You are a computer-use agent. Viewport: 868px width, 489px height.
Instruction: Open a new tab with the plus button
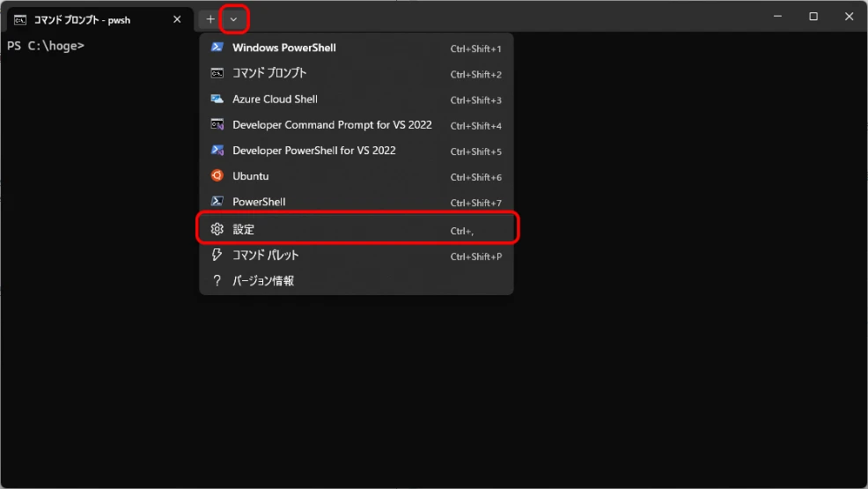pyautogui.click(x=210, y=19)
